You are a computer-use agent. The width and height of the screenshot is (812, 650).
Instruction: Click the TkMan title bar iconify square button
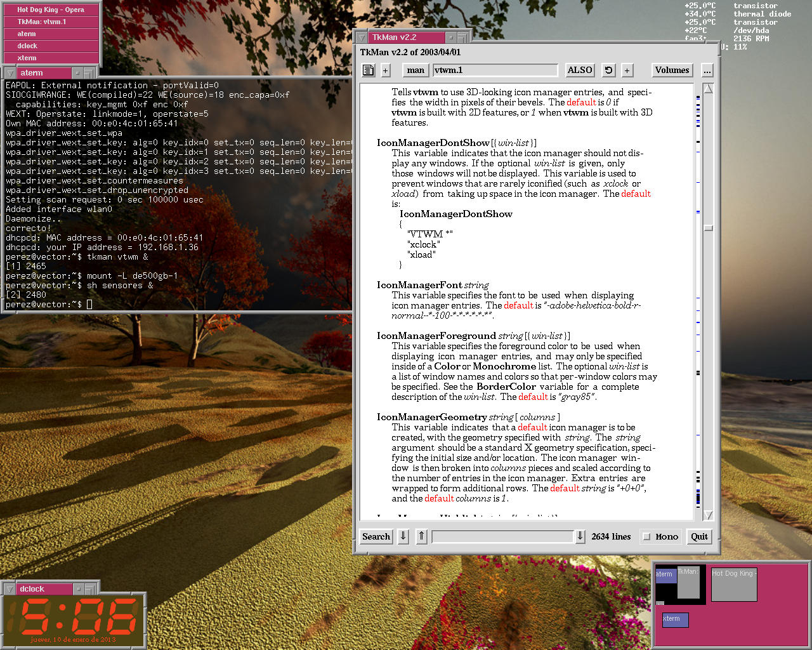click(450, 37)
